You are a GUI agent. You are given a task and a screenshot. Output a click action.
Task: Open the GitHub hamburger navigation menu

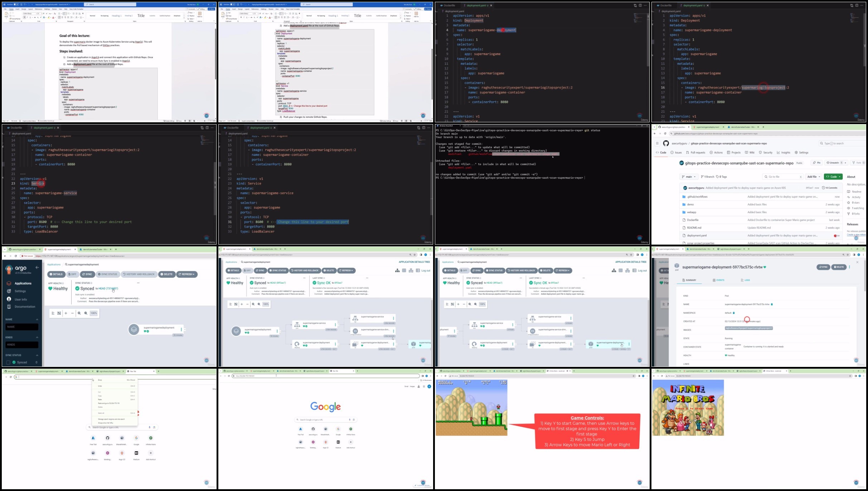tap(657, 143)
